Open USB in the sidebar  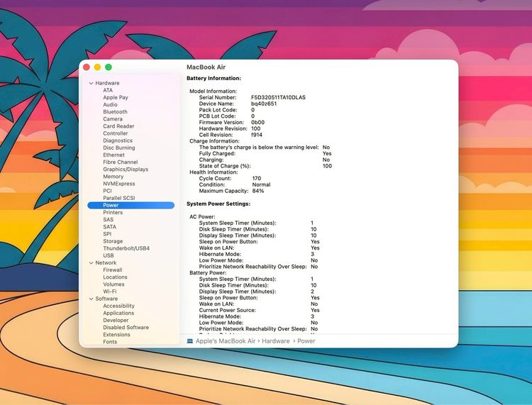click(x=109, y=255)
